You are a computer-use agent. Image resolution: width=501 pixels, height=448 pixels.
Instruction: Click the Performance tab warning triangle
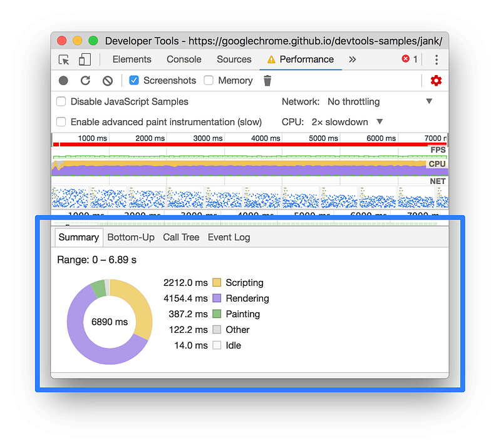coord(271,59)
